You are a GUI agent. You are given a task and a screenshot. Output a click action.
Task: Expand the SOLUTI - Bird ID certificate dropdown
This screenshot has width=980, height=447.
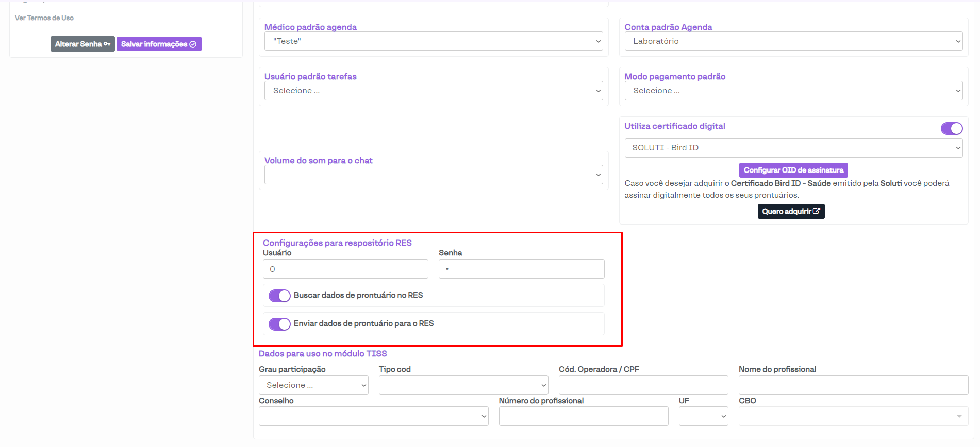click(793, 148)
